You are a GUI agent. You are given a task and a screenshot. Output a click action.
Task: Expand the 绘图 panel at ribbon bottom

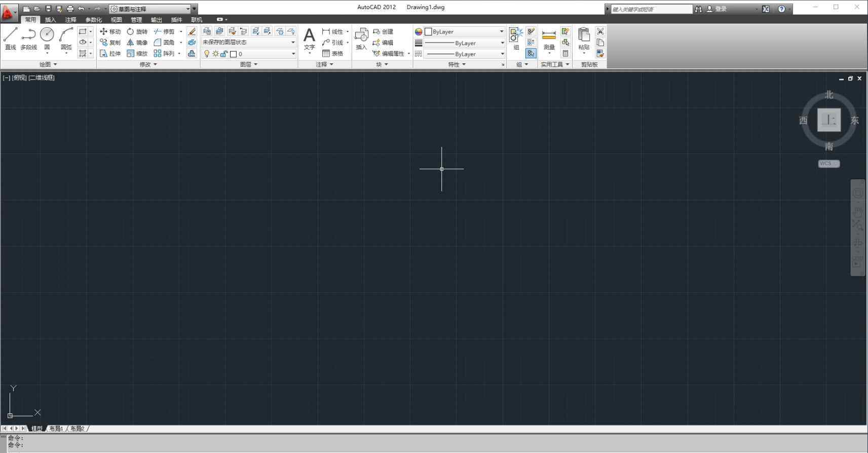coord(48,64)
